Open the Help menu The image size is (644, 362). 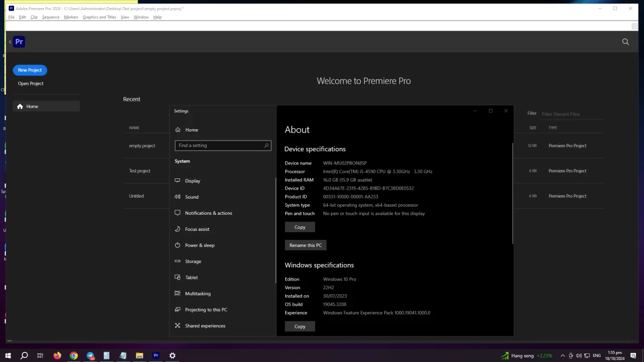(157, 17)
